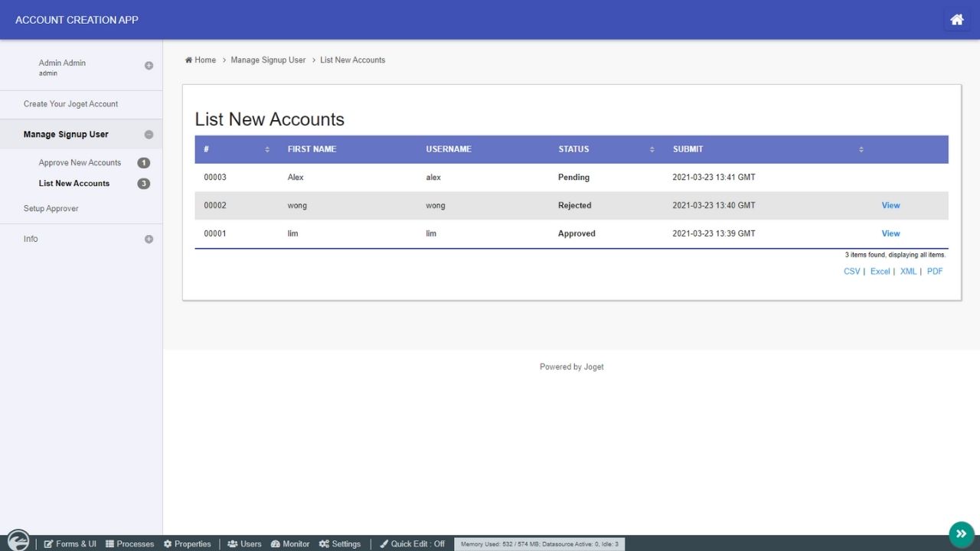Select Create Your Joget Account menu item
The image size is (980, 551).
coord(70,104)
